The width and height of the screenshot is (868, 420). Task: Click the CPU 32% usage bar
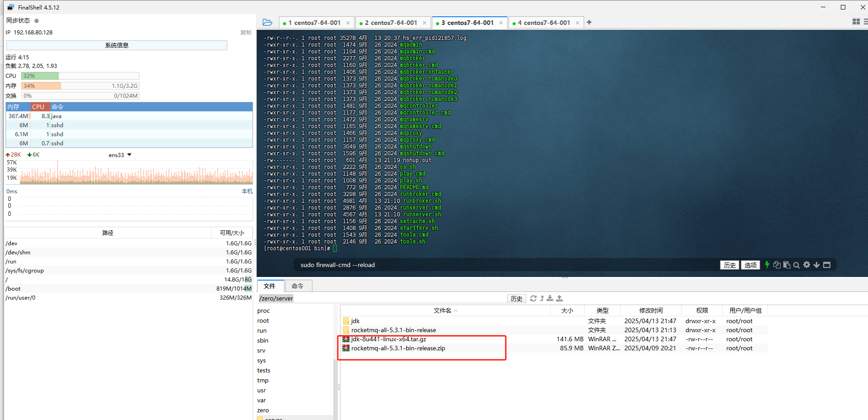tap(80, 76)
